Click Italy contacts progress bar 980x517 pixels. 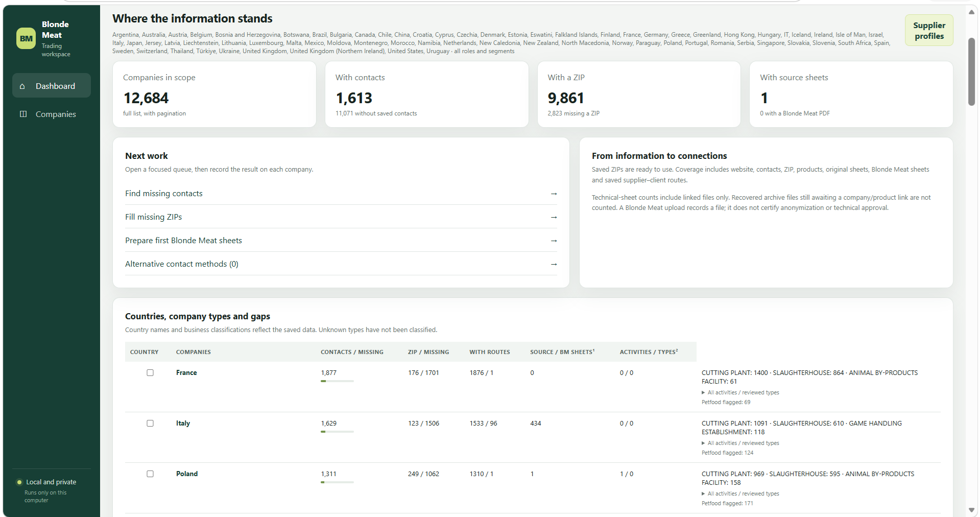pyautogui.click(x=337, y=432)
